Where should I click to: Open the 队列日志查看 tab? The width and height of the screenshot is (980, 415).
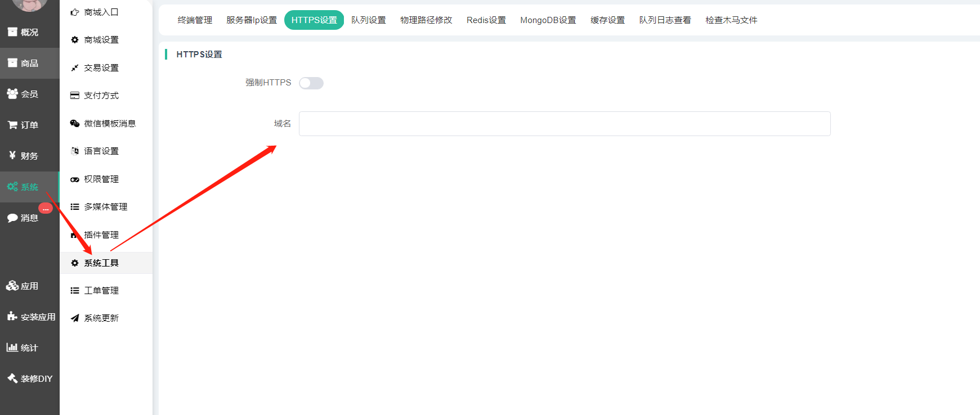(665, 20)
